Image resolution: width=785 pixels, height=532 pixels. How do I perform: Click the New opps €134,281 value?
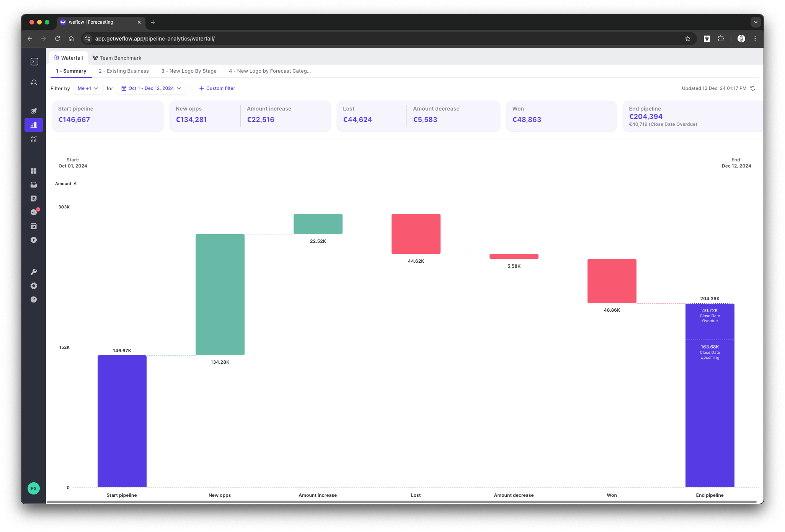191,120
